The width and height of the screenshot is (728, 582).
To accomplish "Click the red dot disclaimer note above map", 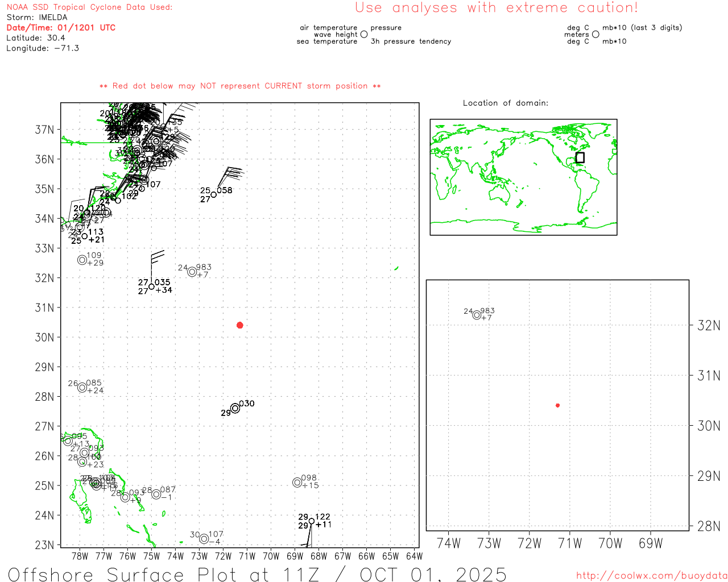I will coord(240,86).
